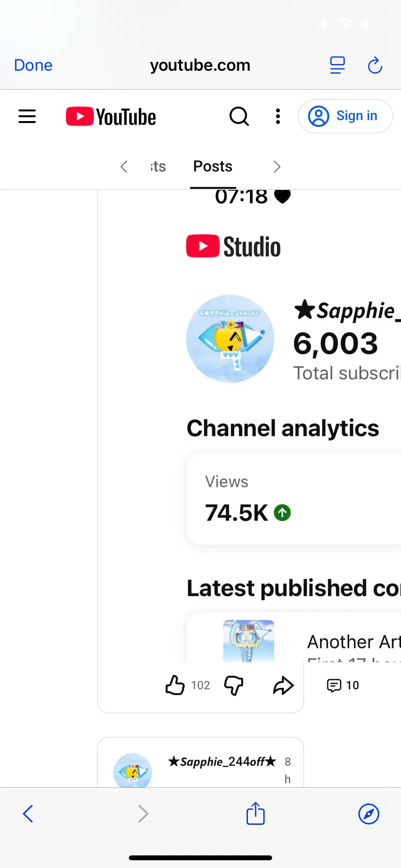Reload the page in Safari

pos(375,65)
